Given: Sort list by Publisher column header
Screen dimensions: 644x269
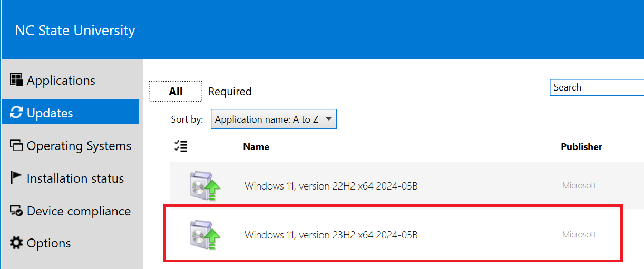Looking at the screenshot, I should [581, 147].
